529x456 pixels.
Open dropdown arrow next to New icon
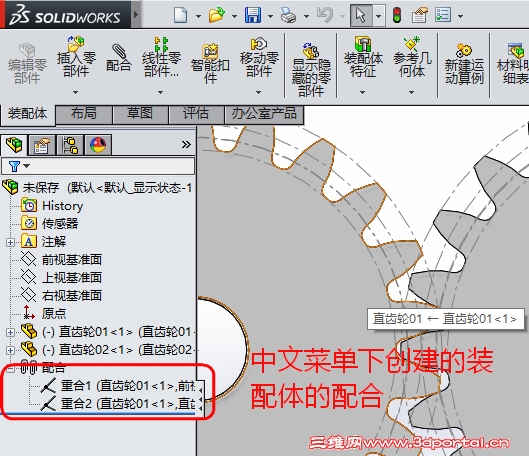click(198, 16)
